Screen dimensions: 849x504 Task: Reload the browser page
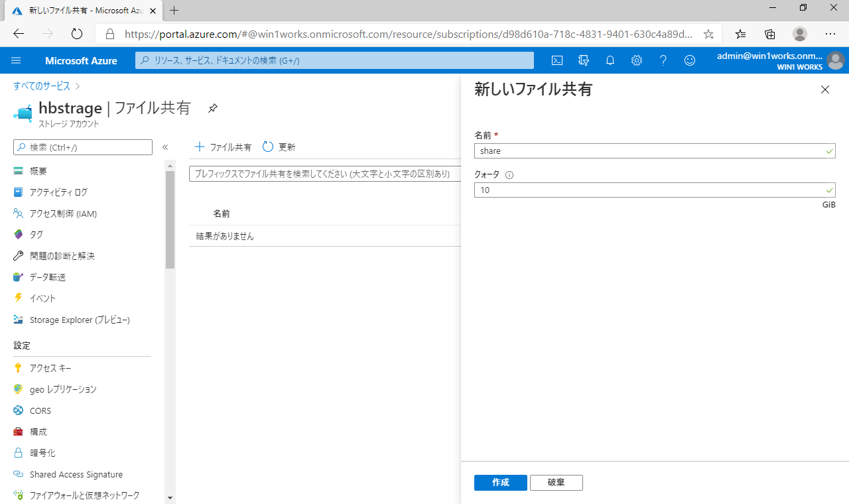76,34
